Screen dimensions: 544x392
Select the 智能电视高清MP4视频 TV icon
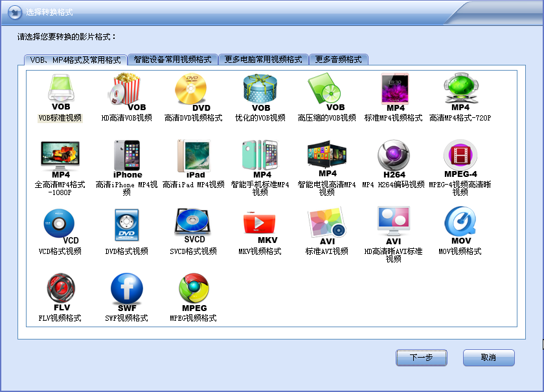point(327,158)
